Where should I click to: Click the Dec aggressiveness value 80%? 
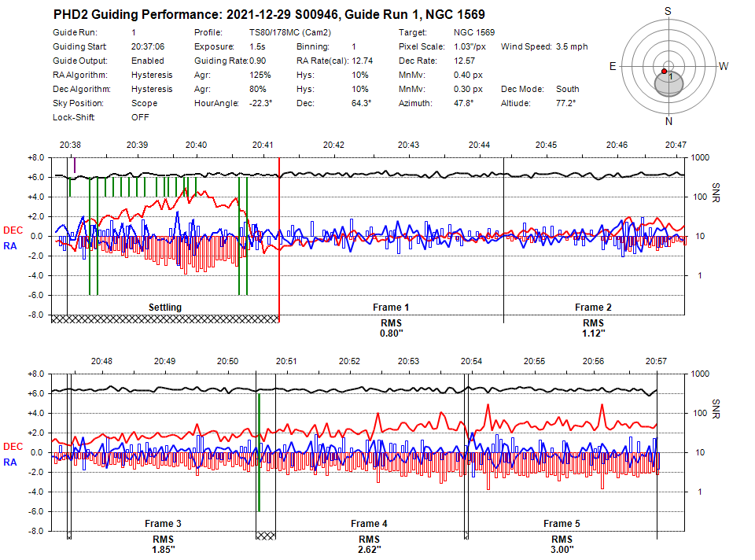[258, 89]
